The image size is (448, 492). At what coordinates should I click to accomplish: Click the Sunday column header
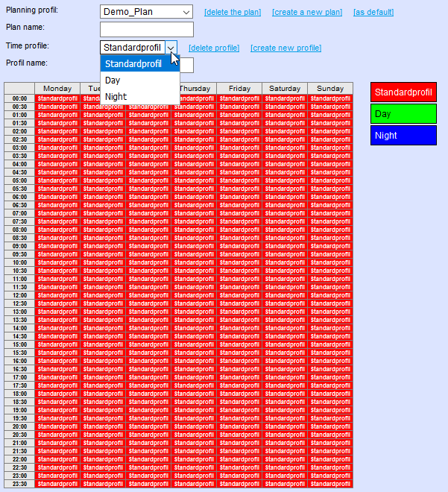coord(330,89)
